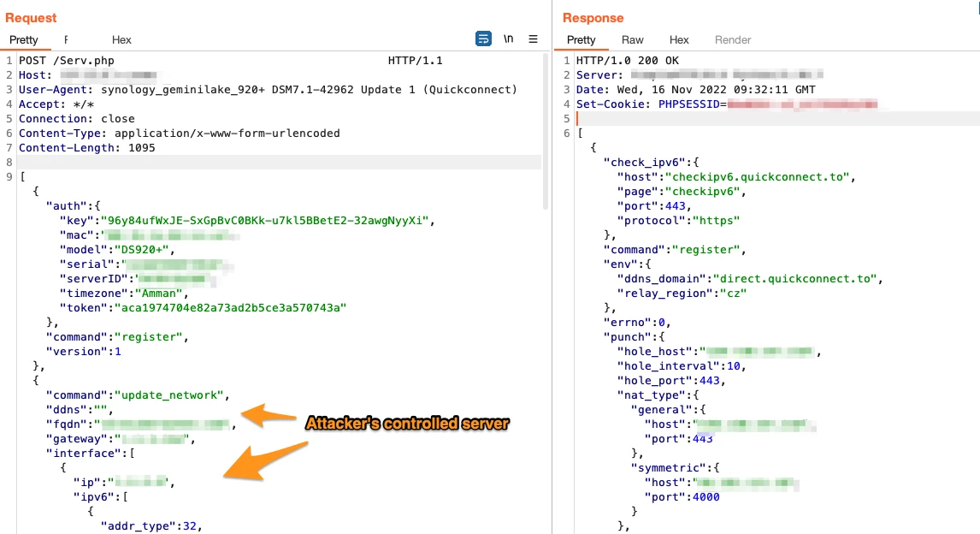The width and height of the screenshot is (980, 534).
Task: Open the partially hidden Request Raw tab
Action: (67, 39)
